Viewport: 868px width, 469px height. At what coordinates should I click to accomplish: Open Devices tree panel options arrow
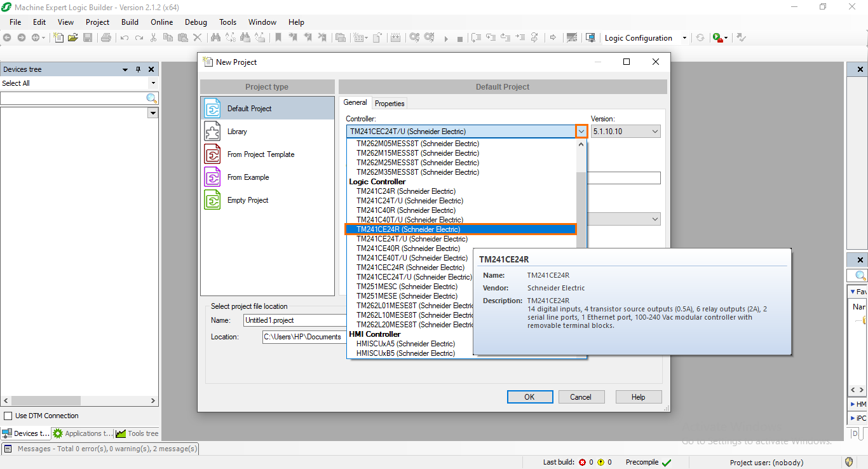pos(125,69)
